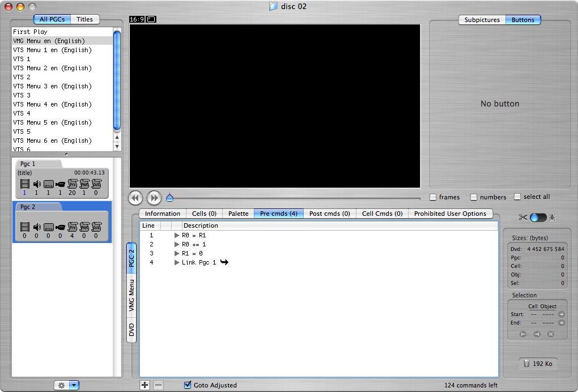Select the vertical VMG Menu tab
The image size is (578, 392).
(131, 296)
